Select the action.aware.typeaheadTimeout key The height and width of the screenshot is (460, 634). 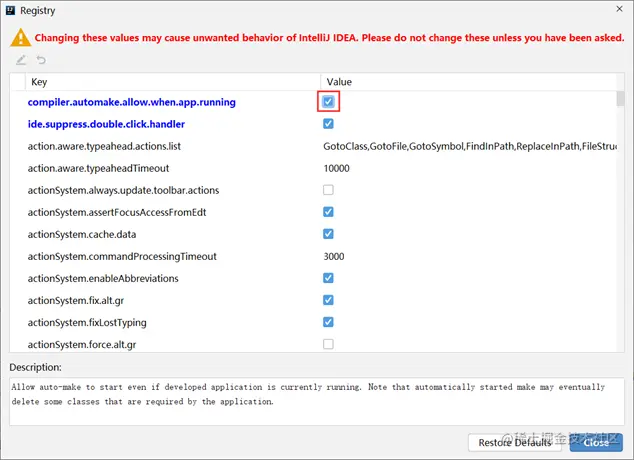click(98, 168)
